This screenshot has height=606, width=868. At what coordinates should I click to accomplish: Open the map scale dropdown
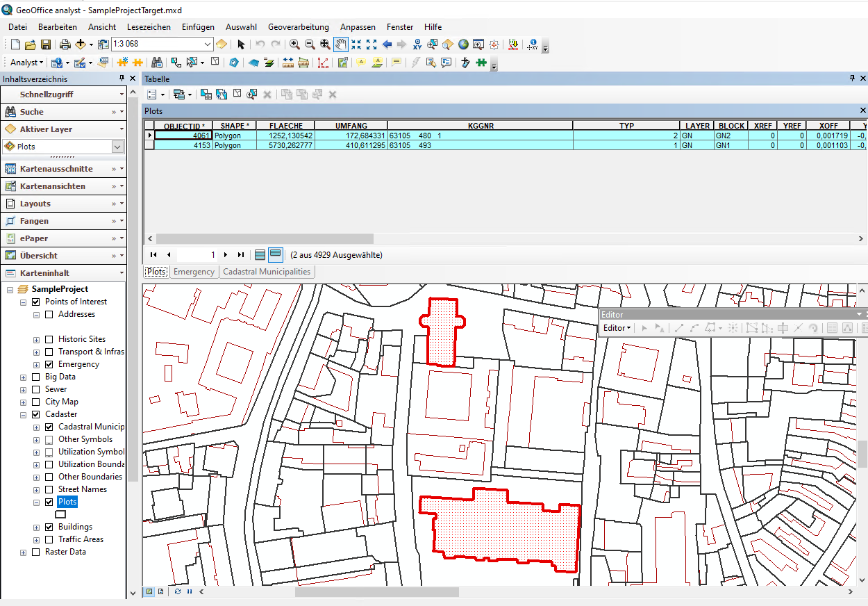tap(207, 44)
